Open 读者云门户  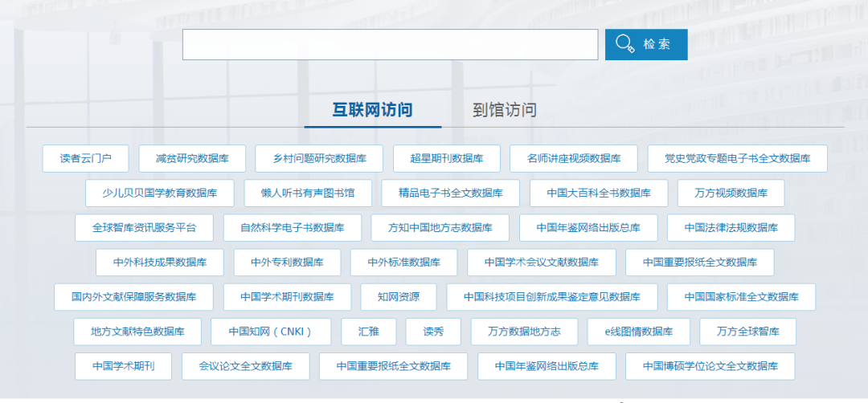(86, 159)
